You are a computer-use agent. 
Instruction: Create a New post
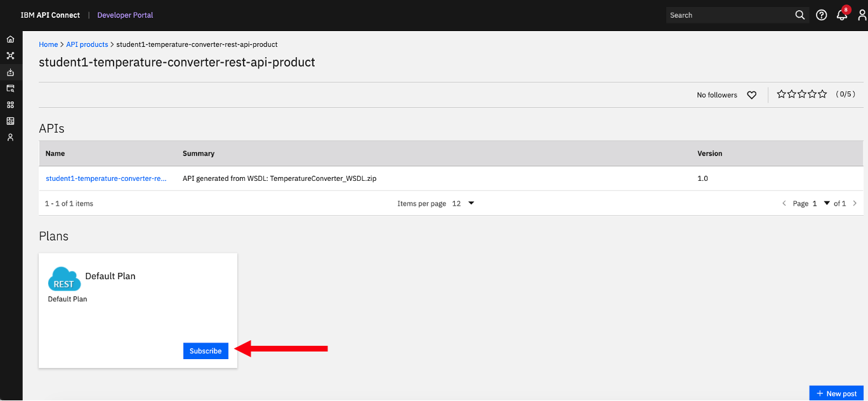(837, 393)
